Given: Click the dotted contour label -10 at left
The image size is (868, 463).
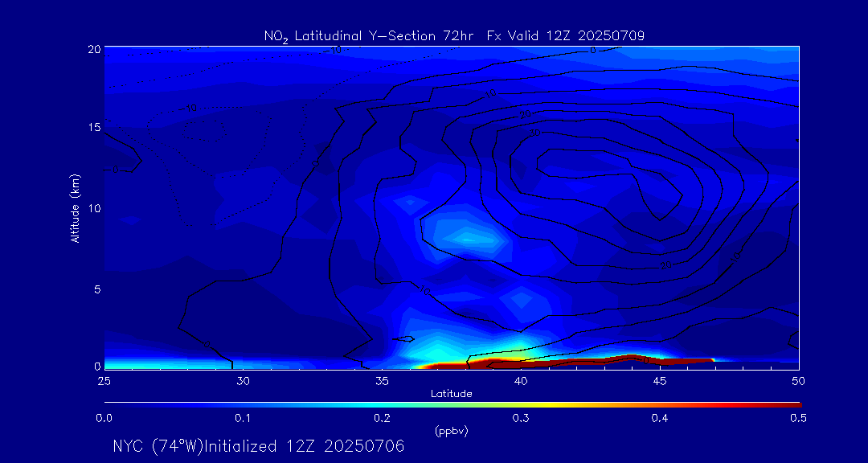Looking at the screenshot, I should coord(189,108).
